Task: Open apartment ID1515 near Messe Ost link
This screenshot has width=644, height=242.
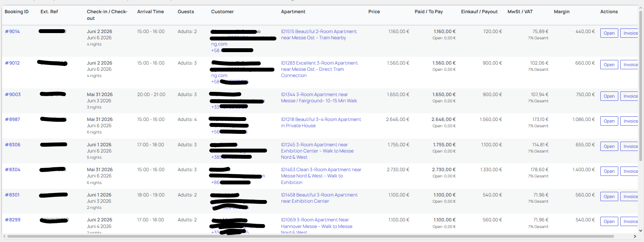Action: pos(319,35)
